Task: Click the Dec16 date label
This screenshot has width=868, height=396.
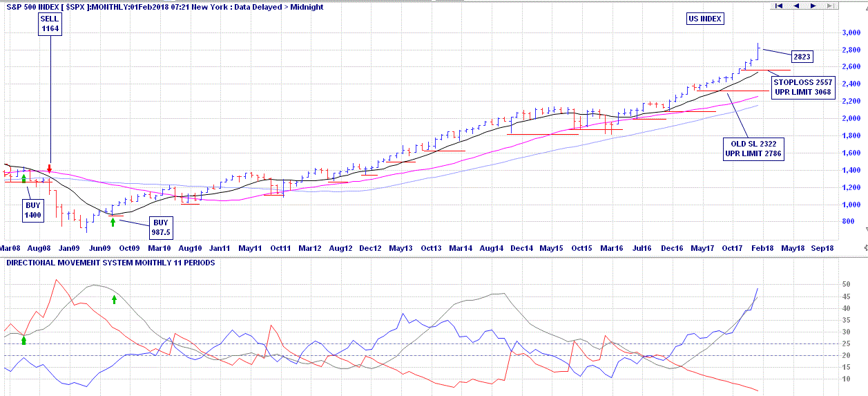Action: [x=672, y=247]
